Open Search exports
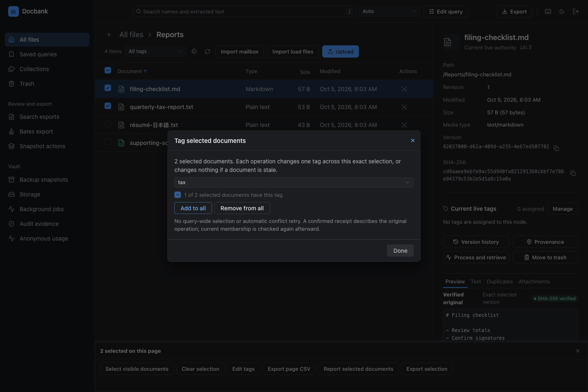Image resolution: width=588 pixels, height=392 pixels. pyautogui.click(x=47, y=117)
